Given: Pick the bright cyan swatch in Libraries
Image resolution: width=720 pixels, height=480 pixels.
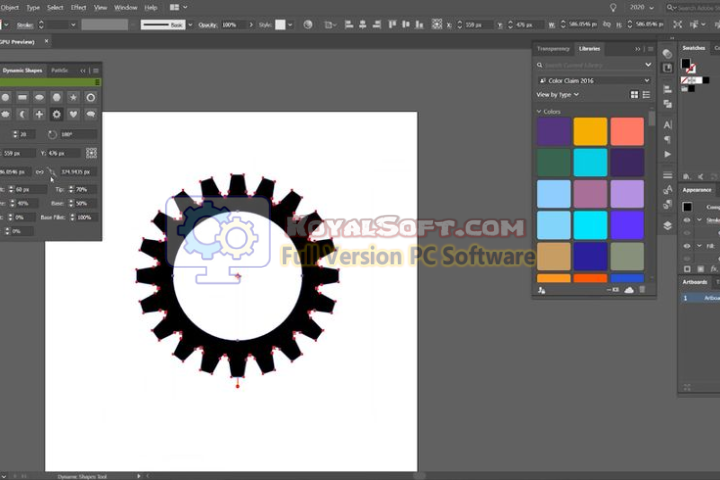Looking at the screenshot, I should (590, 225).
